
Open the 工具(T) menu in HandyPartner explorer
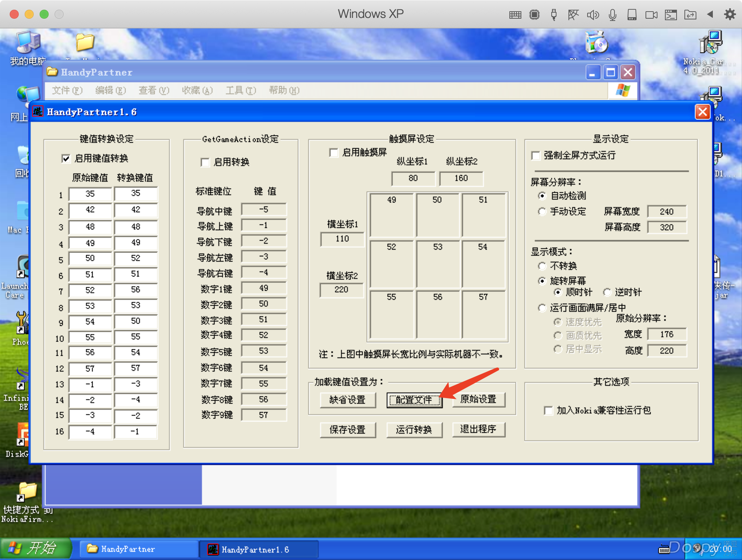click(240, 90)
